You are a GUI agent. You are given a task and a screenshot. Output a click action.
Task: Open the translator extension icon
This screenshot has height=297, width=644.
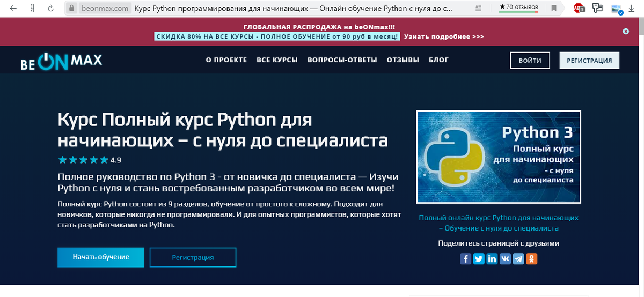tap(597, 9)
